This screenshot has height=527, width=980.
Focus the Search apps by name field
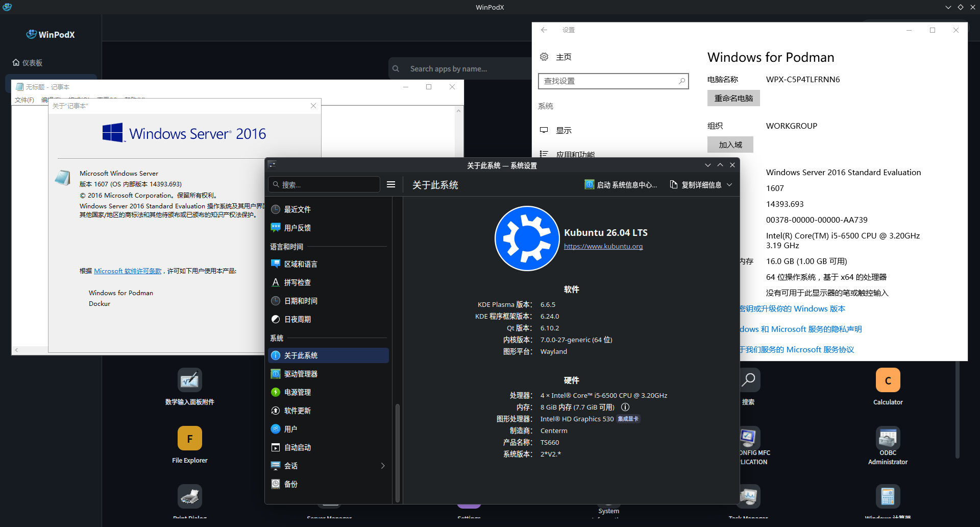pyautogui.click(x=460, y=68)
